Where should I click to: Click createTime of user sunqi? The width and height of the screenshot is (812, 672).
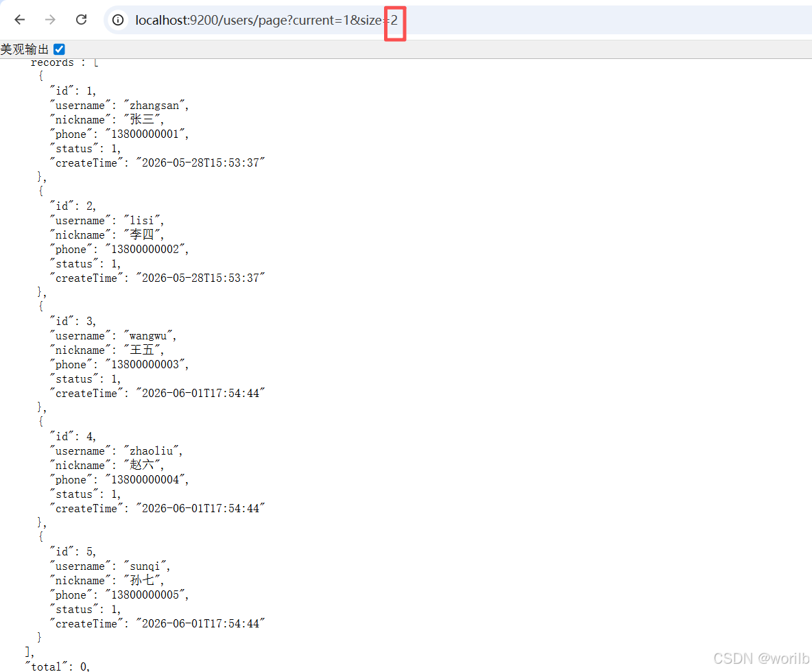point(158,624)
